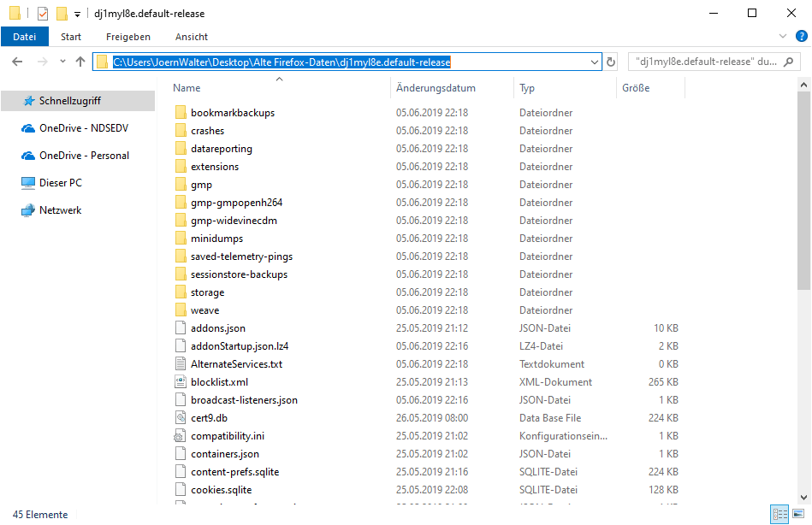
Task: Open the recent locations dropdown arrow
Action: click(x=62, y=62)
